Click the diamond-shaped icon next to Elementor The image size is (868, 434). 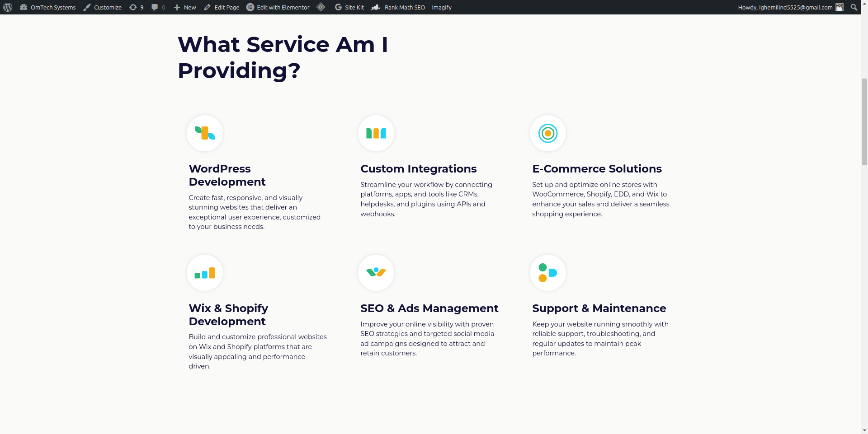pos(321,7)
